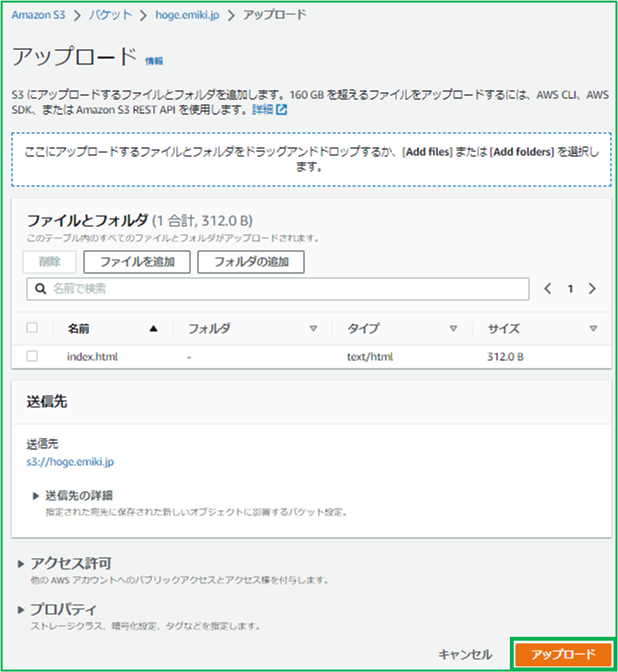
Task: Go to the next page arrow
Action: [592, 288]
